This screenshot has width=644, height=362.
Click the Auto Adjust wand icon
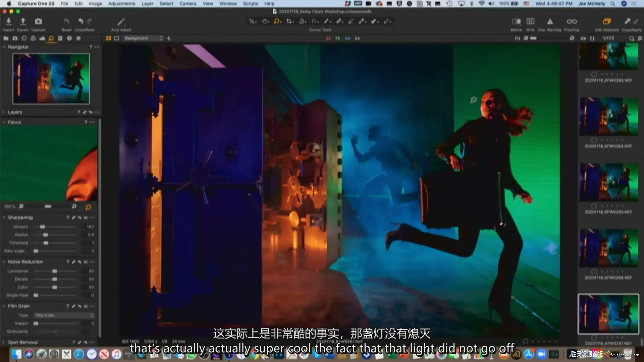(x=121, y=22)
